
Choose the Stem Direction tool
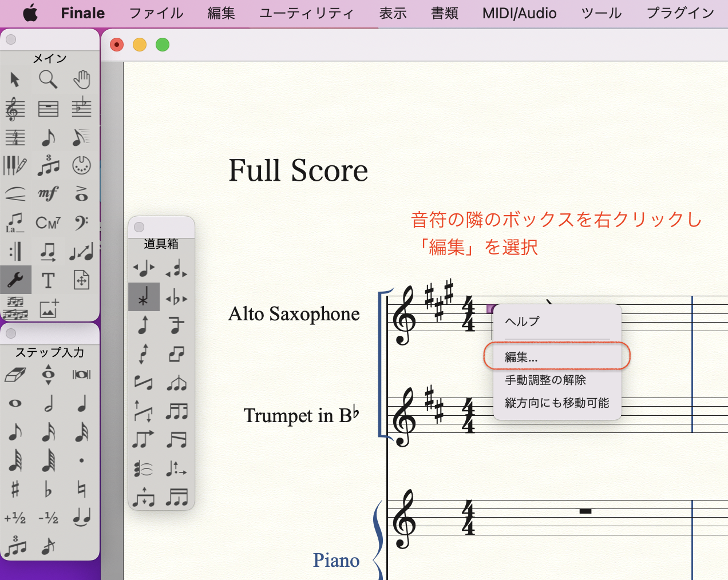(144, 355)
